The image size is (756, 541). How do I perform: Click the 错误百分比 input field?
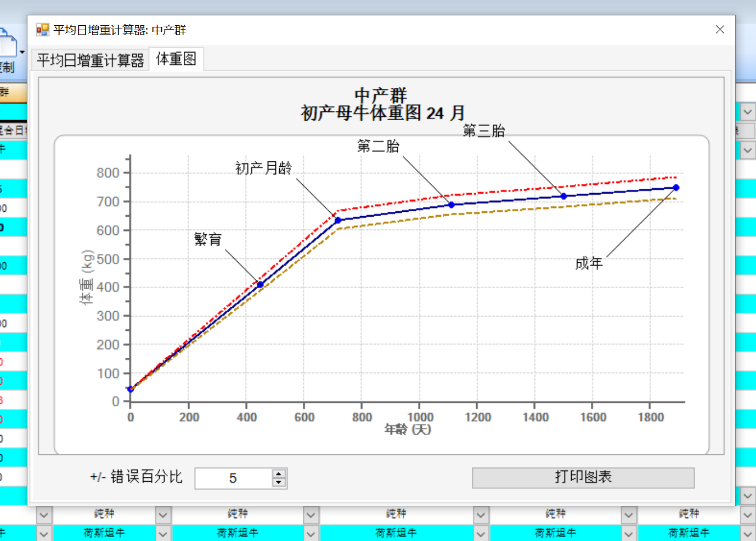(x=233, y=478)
